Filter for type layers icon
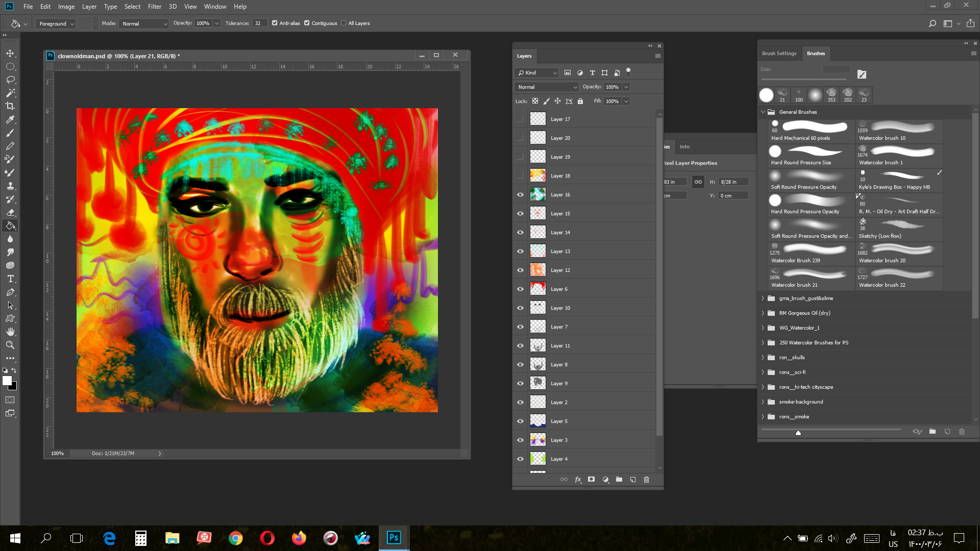Image resolution: width=980 pixels, height=551 pixels. pyautogui.click(x=592, y=73)
